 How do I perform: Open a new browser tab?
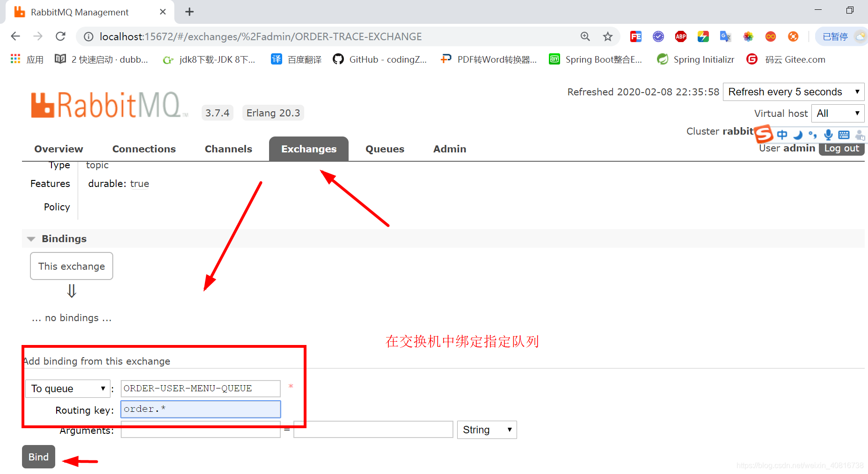point(190,12)
